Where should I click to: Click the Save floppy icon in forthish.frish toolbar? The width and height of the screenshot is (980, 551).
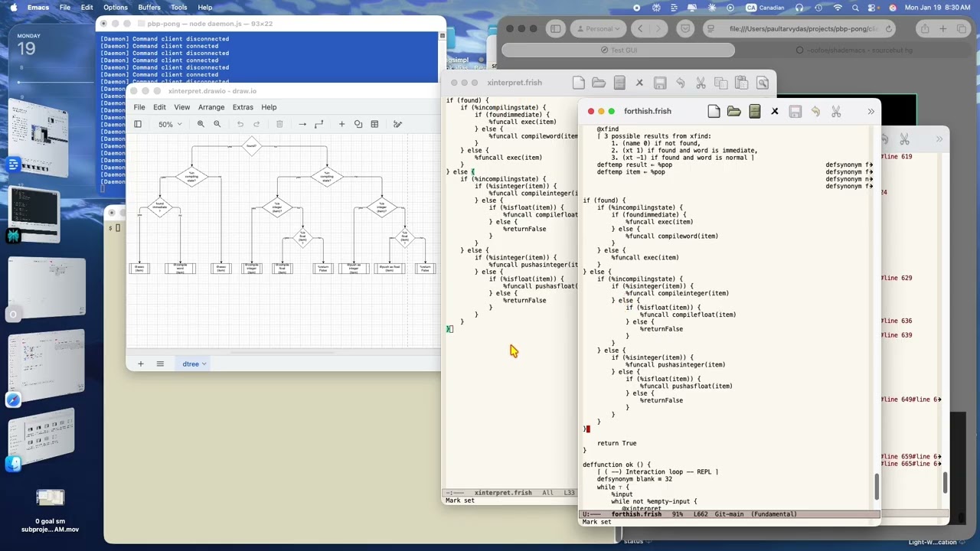point(795,112)
